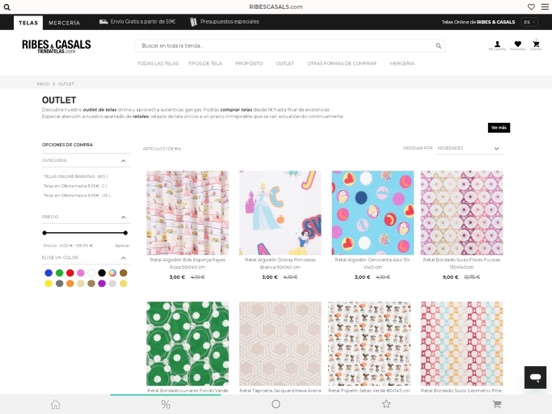Screen dimensions: 552x414
Task: Select the pink color swatch
Action: [81, 273]
